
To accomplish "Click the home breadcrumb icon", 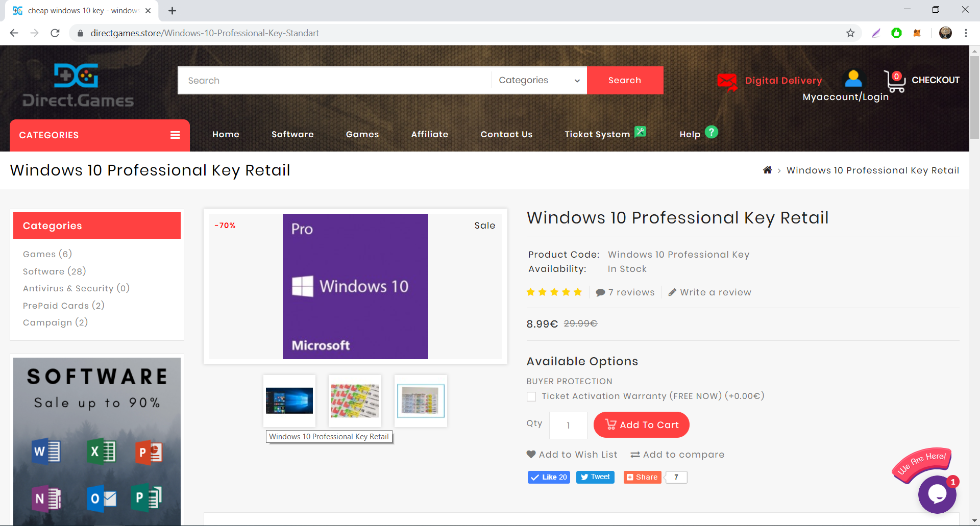I will pyautogui.click(x=767, y=170).
